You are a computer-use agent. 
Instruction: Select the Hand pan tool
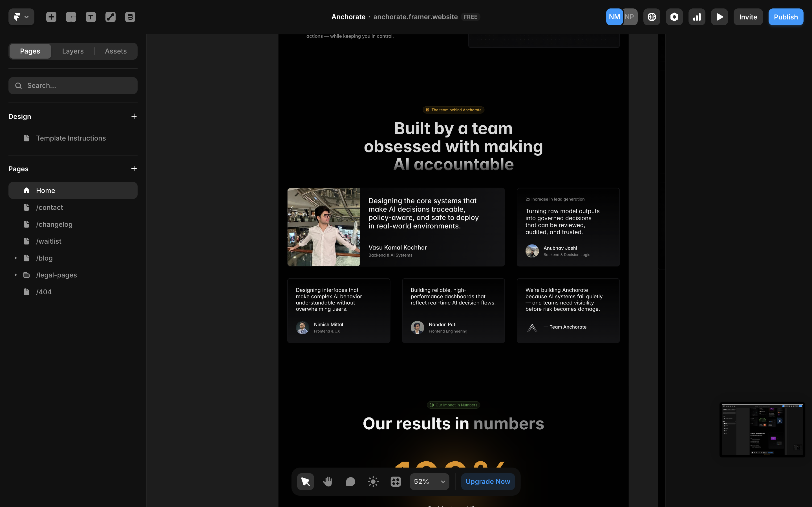tap(328, 481)
